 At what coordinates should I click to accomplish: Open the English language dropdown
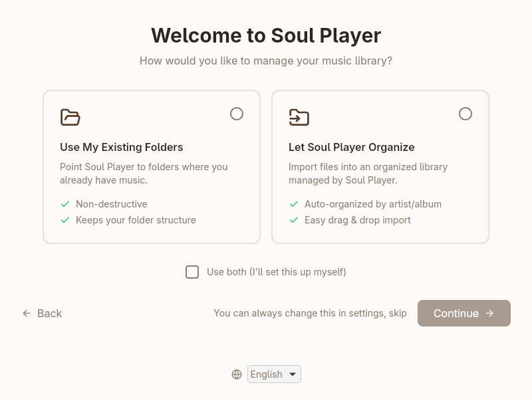[x=274, y=374]
